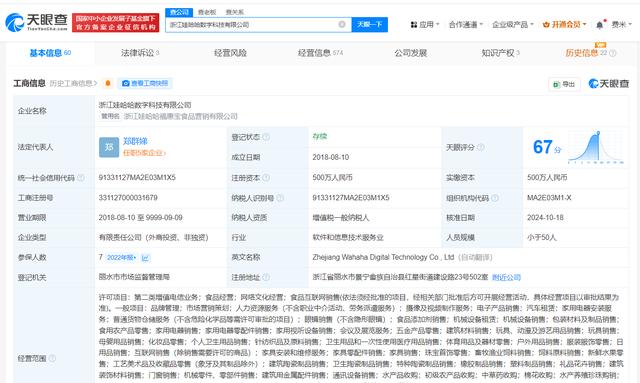640x383 pixels.
Task: Open the 历史工商信息 link
Action: 73,83
